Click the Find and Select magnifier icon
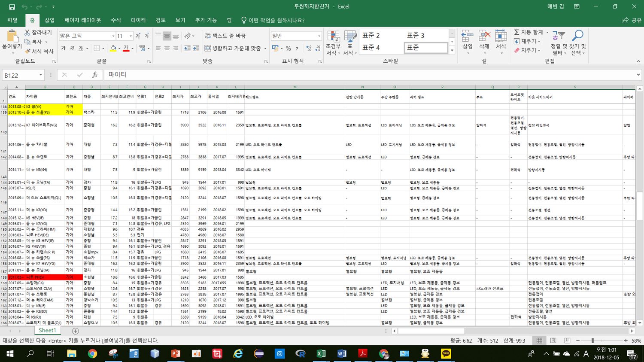 (578, 36)
